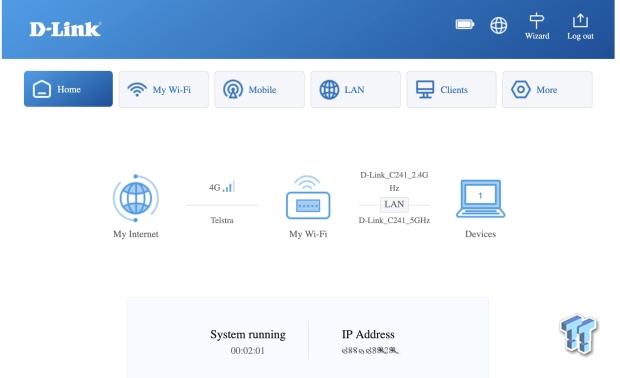Click the System running heading
This screenshot has width=620, height=378.
click(248, 335)
